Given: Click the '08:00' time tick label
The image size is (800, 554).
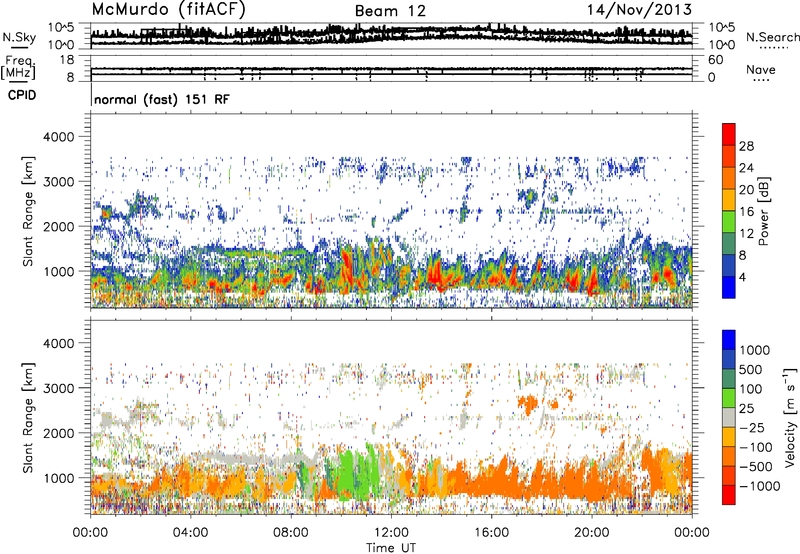Looking at the screenshot, I should 291,533.
